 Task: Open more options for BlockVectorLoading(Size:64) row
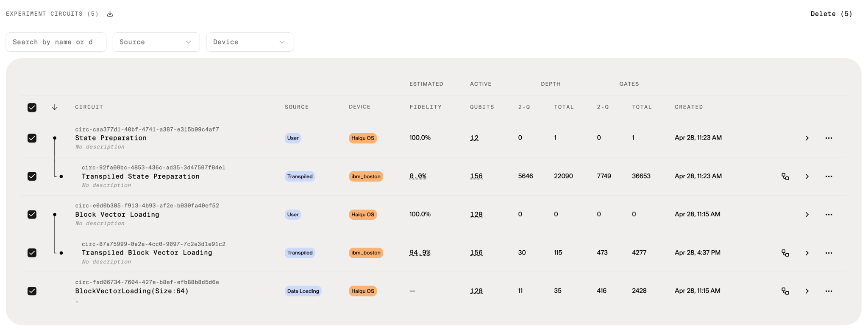[829, 291]
